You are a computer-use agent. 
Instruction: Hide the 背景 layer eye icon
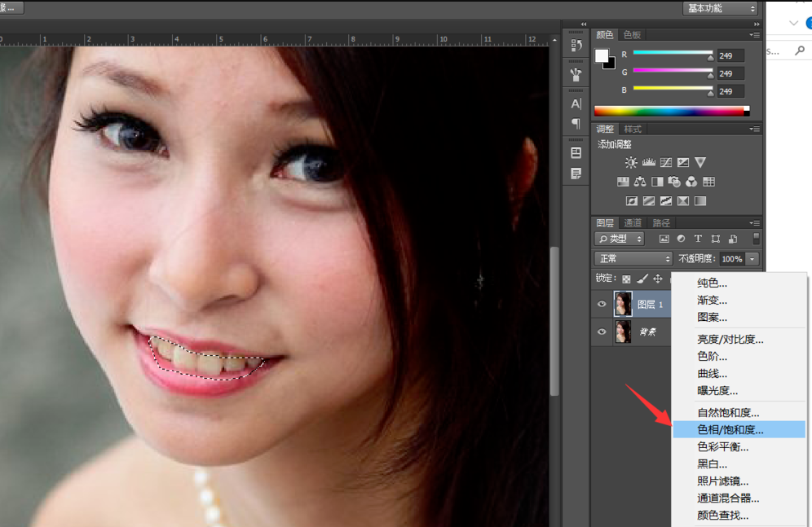[x=602, y=332]
